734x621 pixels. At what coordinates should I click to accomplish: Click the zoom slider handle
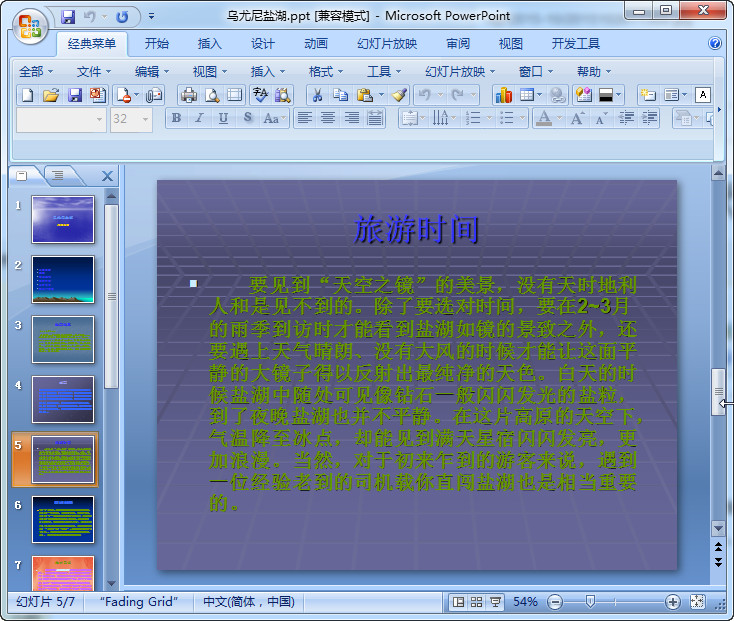click(x=590, y=602)
